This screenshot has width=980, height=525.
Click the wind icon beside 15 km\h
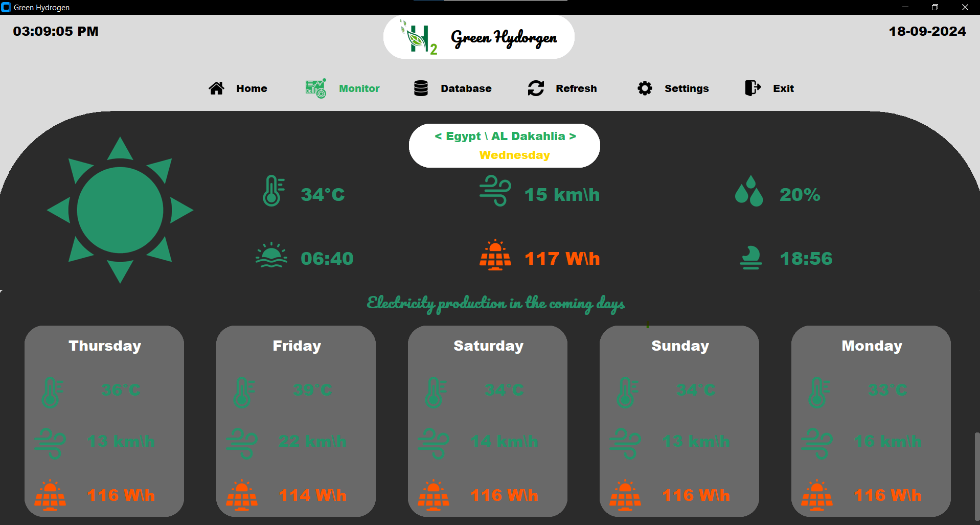click(x=495, y=191)
